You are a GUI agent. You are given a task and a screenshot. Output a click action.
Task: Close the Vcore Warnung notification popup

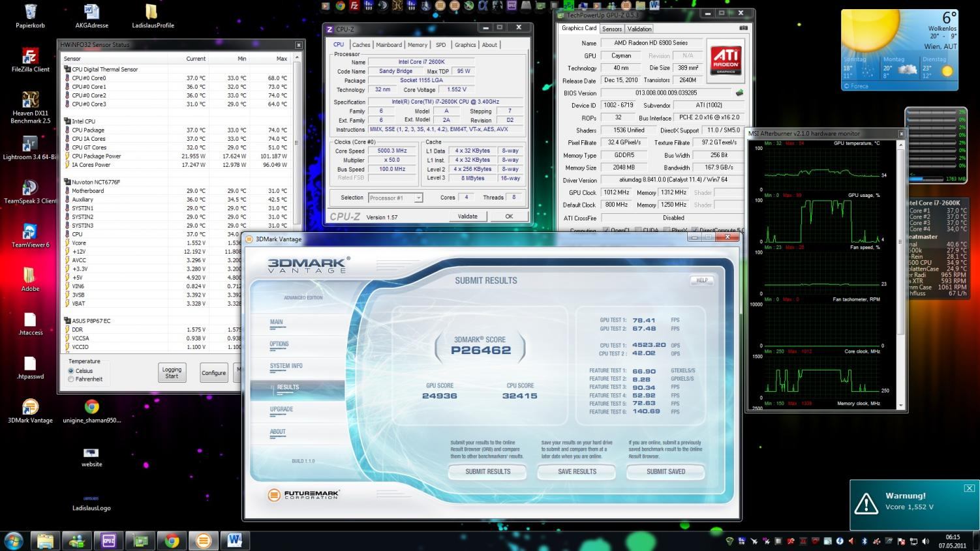[969, 488]
